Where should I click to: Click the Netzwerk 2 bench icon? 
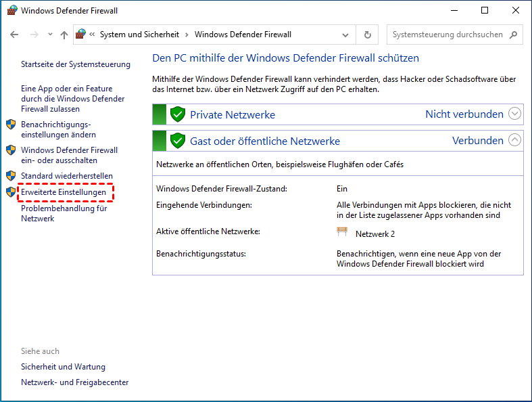pos(342,233)
